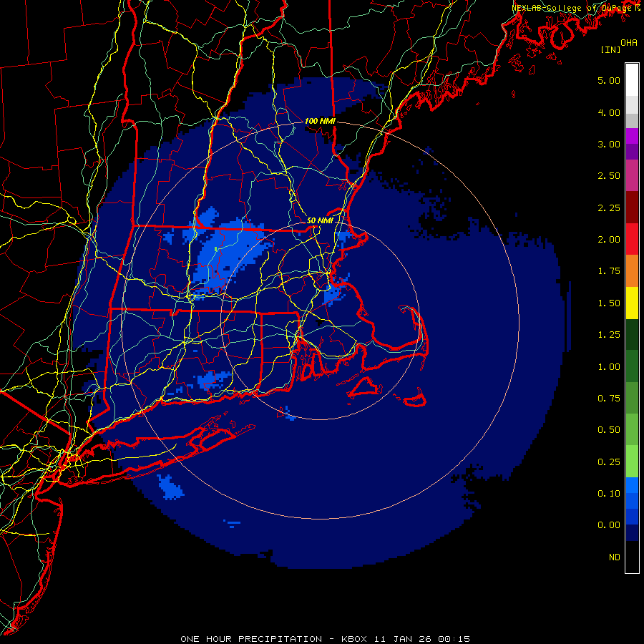
Task: Click the "[IN]" units label
Action: pyautogui.click(x=610, y=49)
